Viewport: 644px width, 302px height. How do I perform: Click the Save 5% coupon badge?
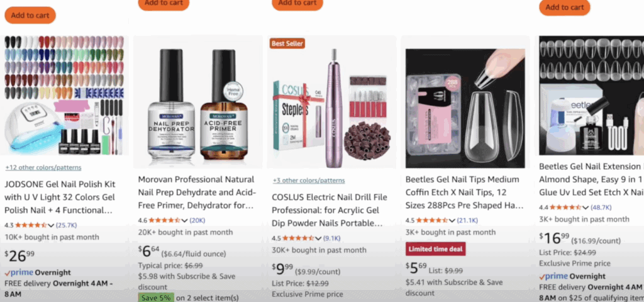pos(156,298)
